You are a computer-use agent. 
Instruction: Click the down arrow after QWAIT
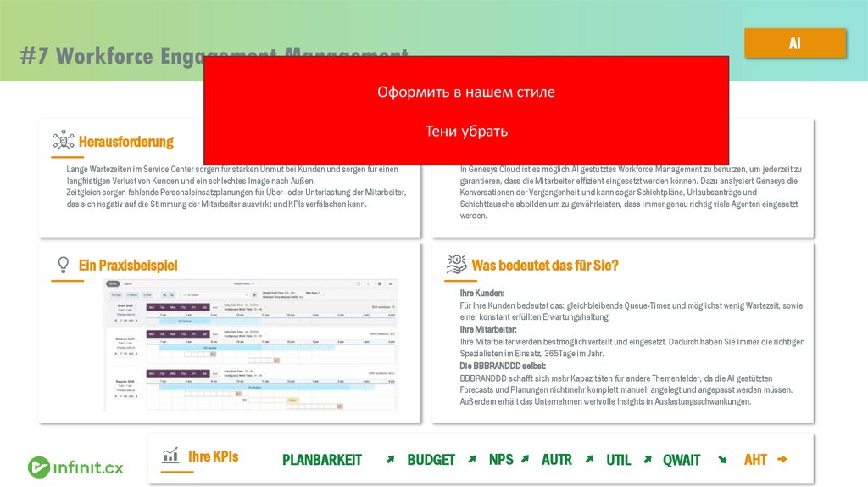(722, 459)
